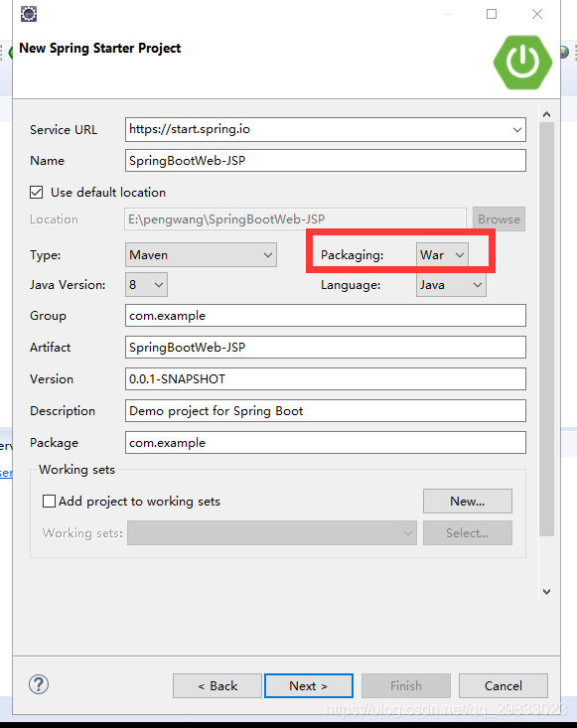Click in the Description input field

pos(326,411)
